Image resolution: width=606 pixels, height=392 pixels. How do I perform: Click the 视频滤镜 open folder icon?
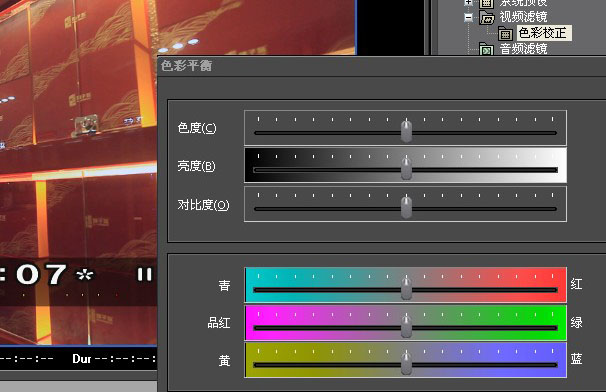point(487,17)
